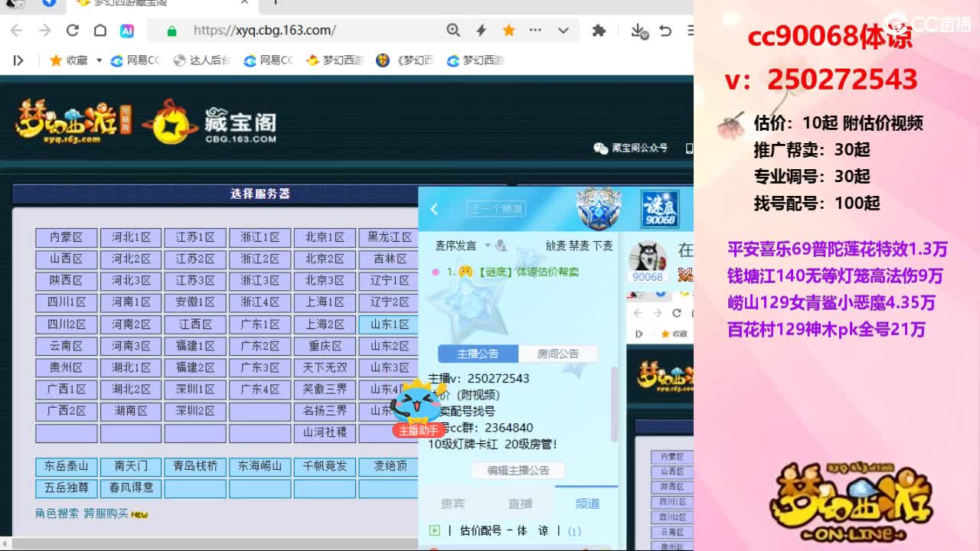Select the 北京1区 server region

(325, 237)
